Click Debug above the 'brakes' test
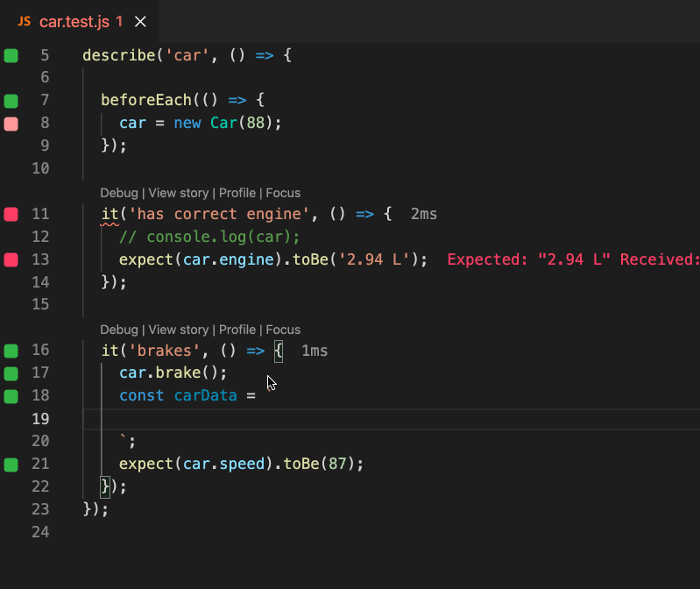Viewport: 700px width, 589px height. (x=118, y=330)
